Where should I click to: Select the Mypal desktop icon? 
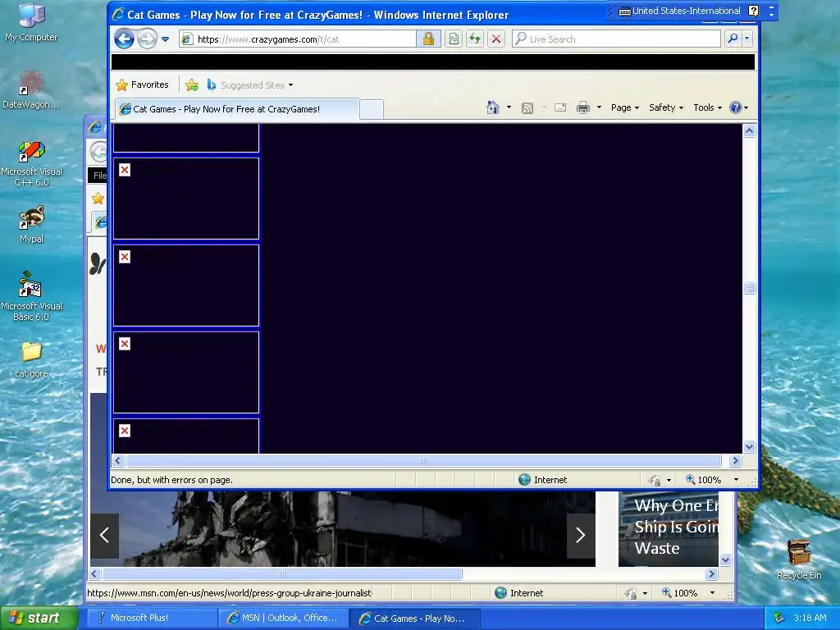pyautogui.click(x=32, y=225)
